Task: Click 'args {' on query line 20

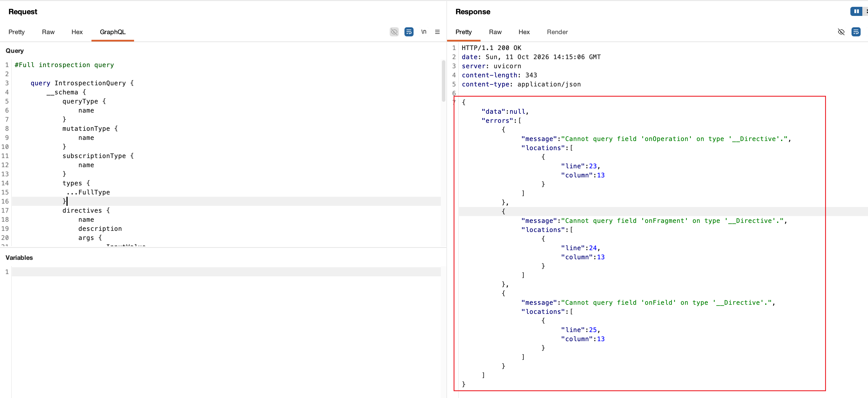Action: click(x=90, y=238)
